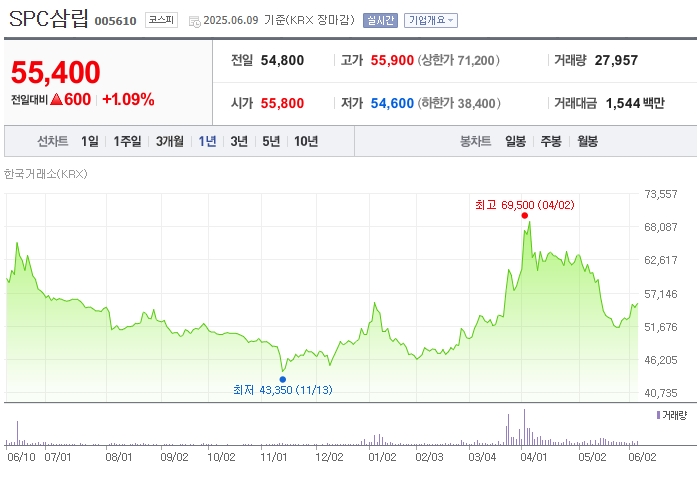Switch chart to 5년 range
This screenshot has width=697, height=484.
[271, 141]
